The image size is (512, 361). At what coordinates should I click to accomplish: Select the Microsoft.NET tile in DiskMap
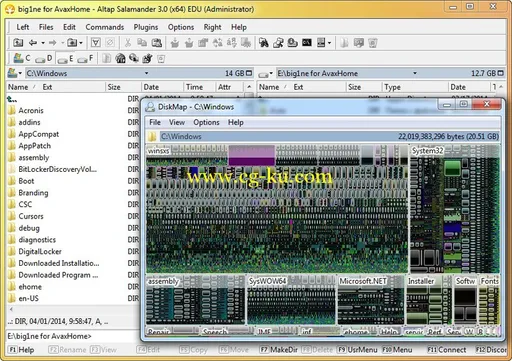point(370,300)
